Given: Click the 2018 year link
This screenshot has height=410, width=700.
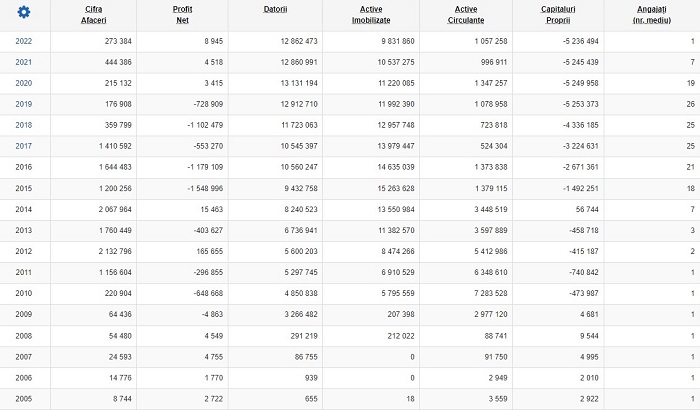Looking at the screenshot, I should tap(24, 125).
